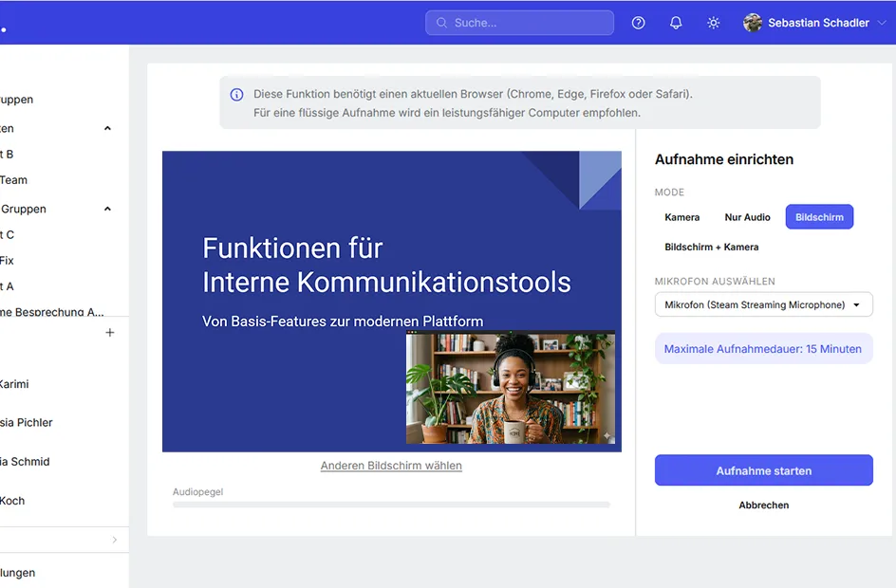Collapse the sidebar section above Team
The image size is (896, 588).
pos(107,128)
